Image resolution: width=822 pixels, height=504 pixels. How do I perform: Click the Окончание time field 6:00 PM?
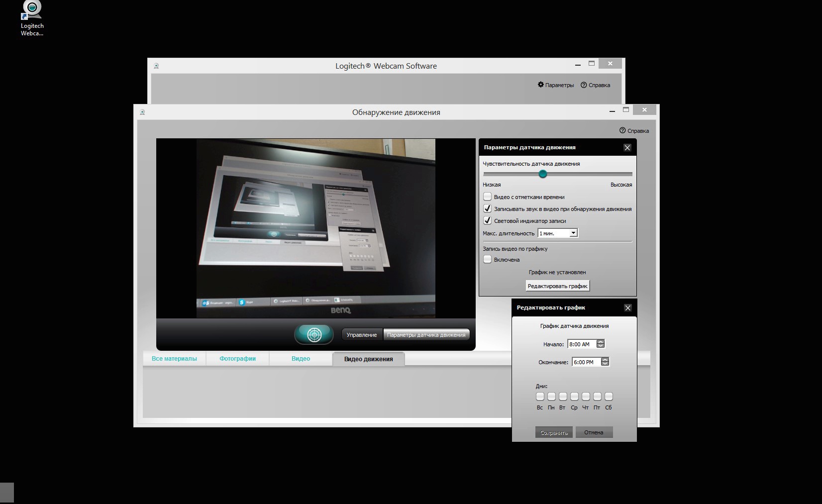586,362
